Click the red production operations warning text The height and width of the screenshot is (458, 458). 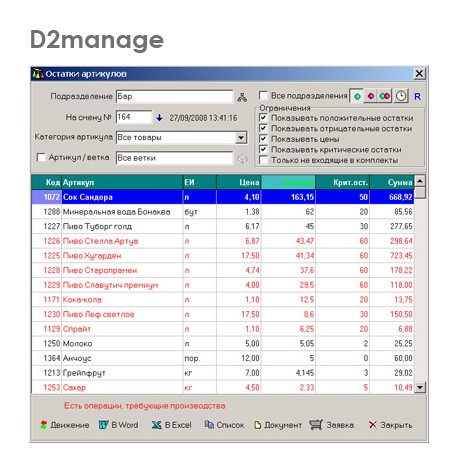(x=145, y=406)
